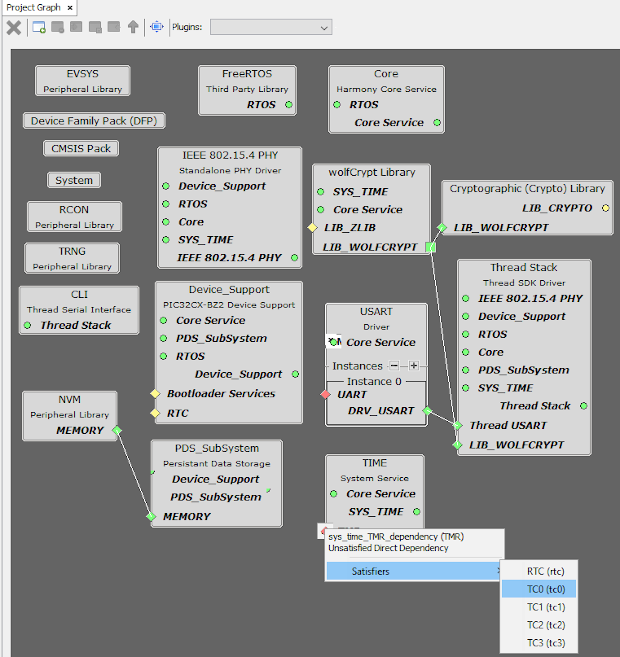The width and height of the screenshot is (620, 657).
Task: Click the green DRV_USART capability diamond
Action: 427,411
